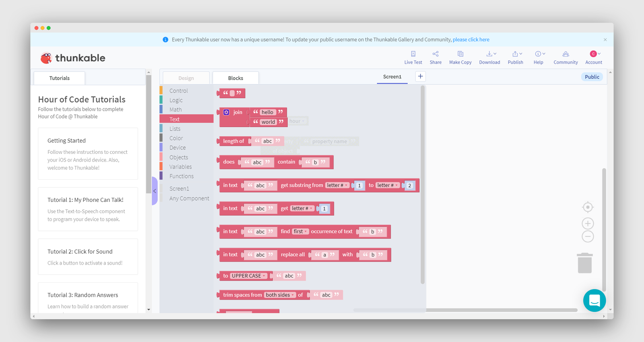Click the 'hello' text field
The width and height of the screenshot is (644, 342).
(x=267, y=112)
